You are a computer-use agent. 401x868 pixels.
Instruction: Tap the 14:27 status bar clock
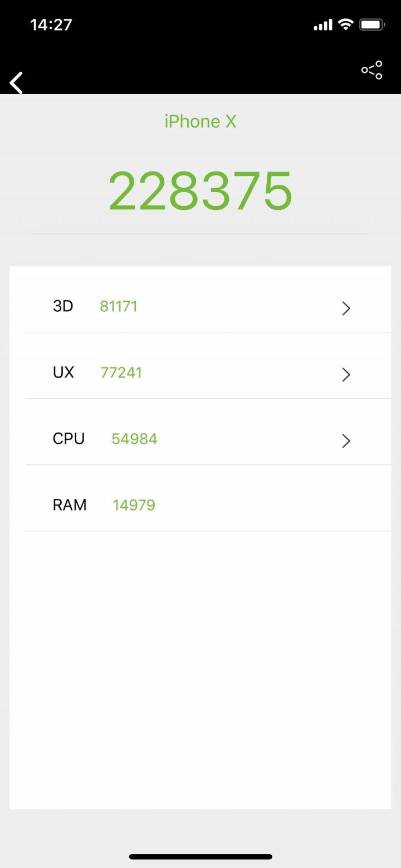tap(51, 24)
